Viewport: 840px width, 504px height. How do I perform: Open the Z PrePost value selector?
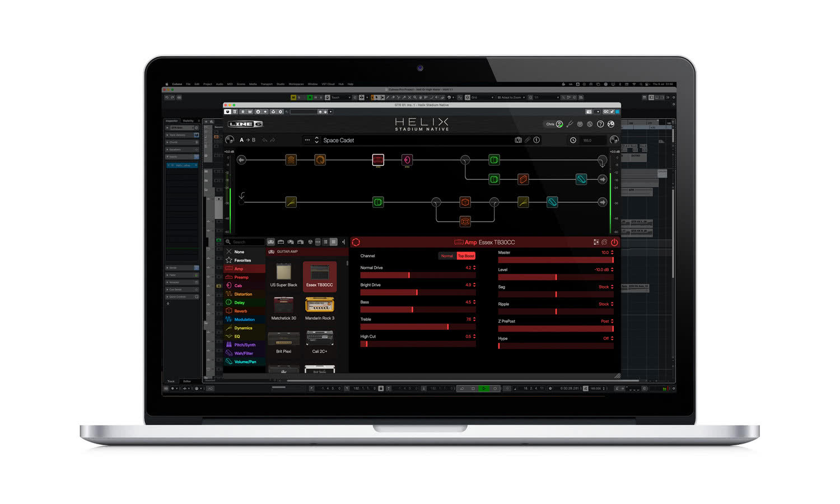click(607, 321)
